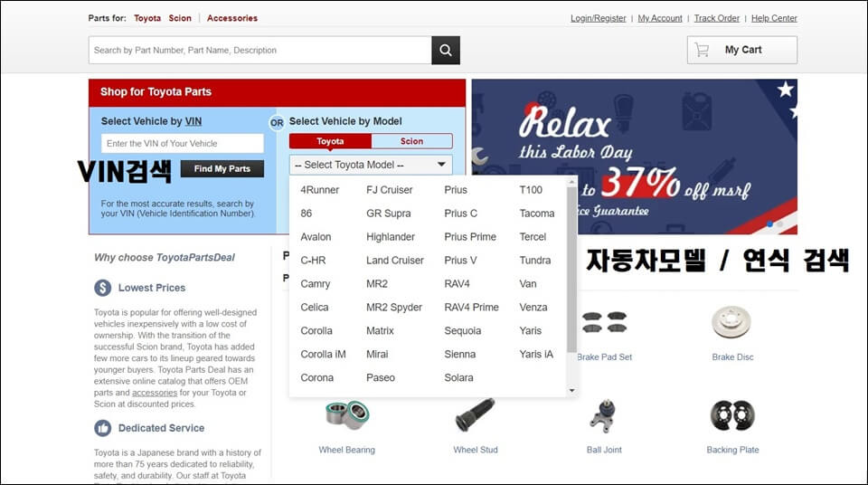868x485 pixels.
Task: Click scroll-up arrow of model list
Action: 571,183
